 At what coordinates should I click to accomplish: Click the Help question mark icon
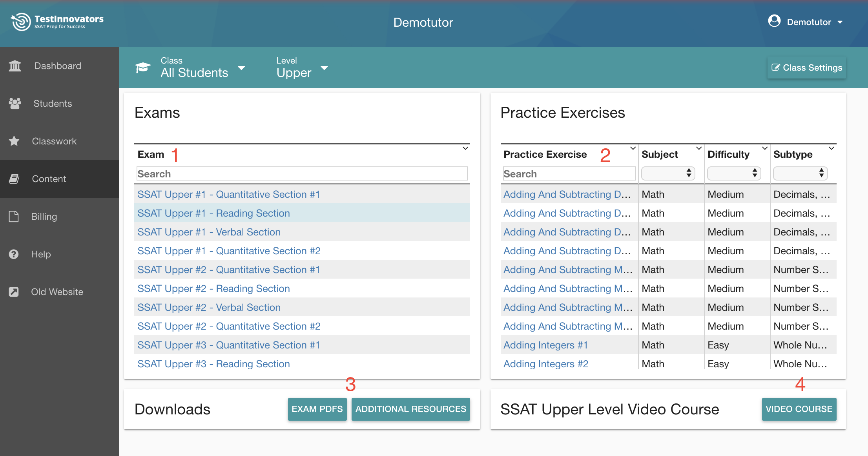click(x=14, y=254)
